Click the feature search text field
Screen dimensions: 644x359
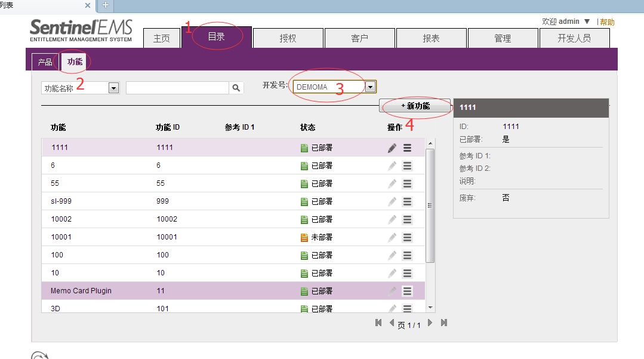pyautogui.click(x=177, y=88)
